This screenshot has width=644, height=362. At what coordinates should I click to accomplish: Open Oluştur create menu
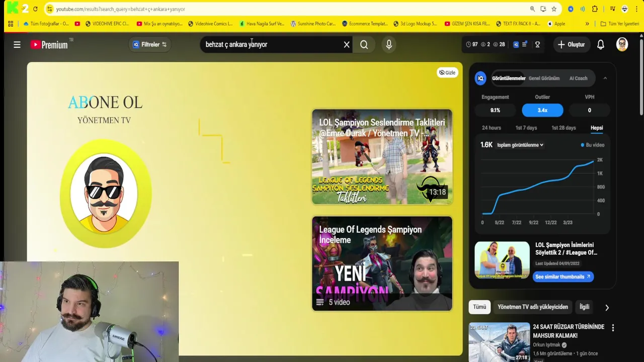(x=572, y=45)
